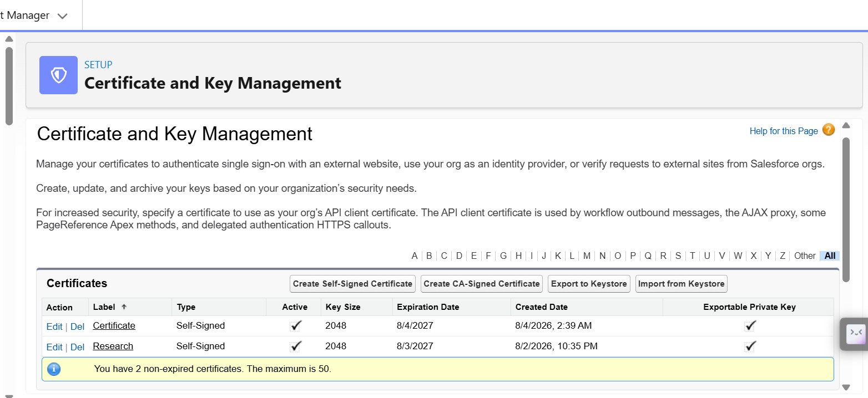Click the inner panel scroll-up arrow
The image size is (868, 398).
[846, 125]
